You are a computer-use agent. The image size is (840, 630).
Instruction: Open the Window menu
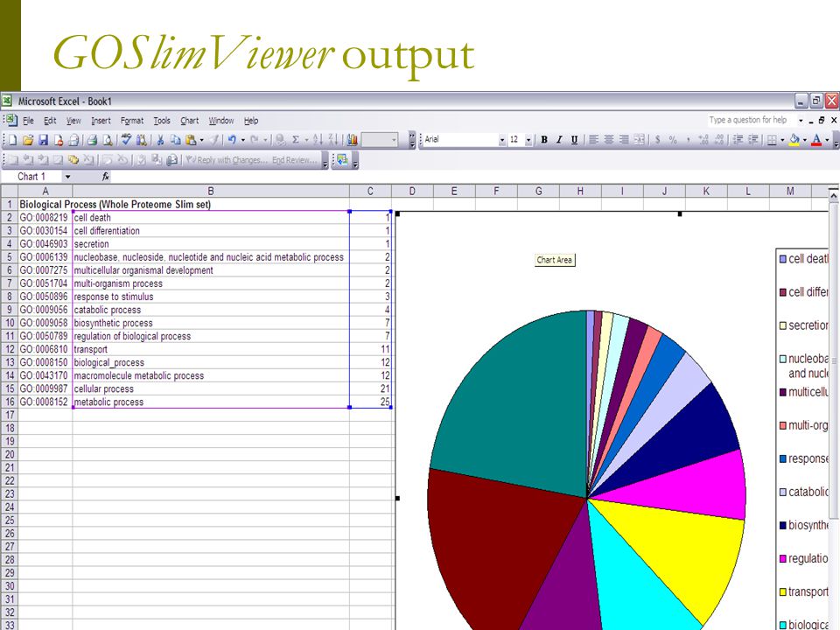tap(221, 121)
